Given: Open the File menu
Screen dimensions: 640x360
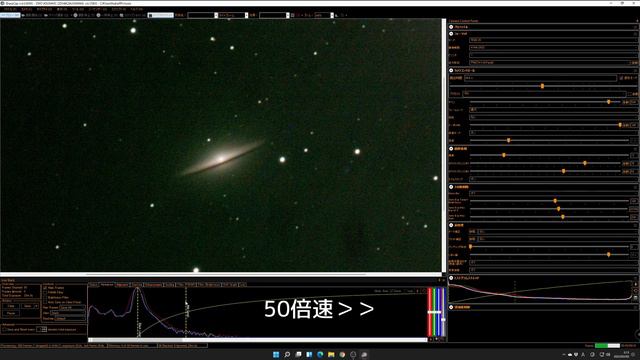Looking at the screenshot, I should 10,9.
